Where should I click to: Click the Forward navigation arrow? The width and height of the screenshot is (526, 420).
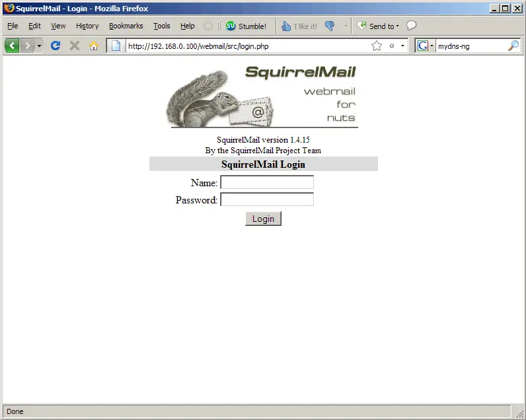[28, 46]
